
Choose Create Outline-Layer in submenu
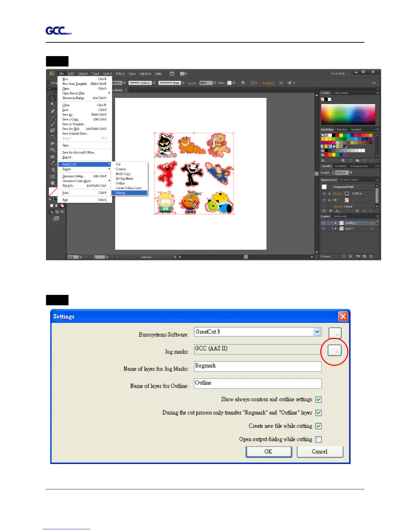129,188
